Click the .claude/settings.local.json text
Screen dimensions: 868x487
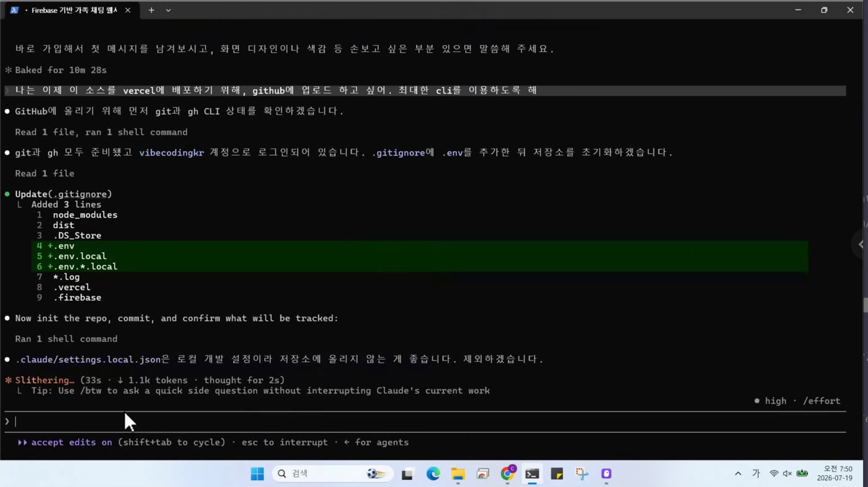pos(87,359)
